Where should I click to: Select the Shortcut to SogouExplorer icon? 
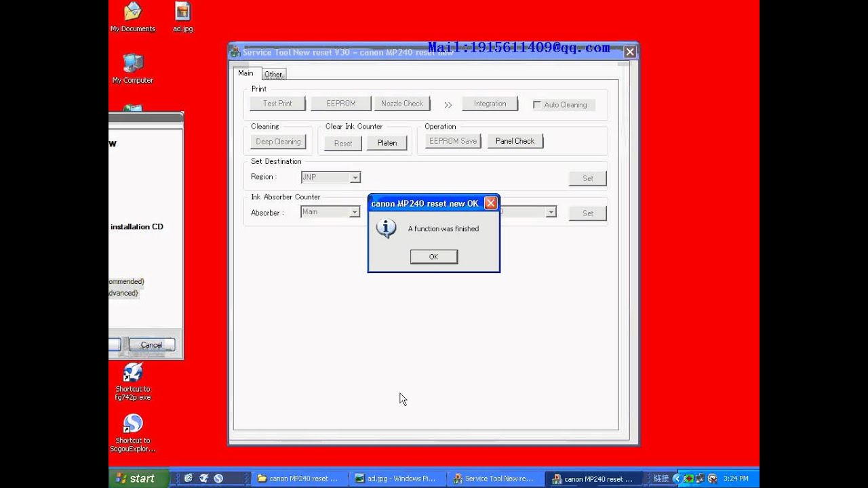point(133,433)
